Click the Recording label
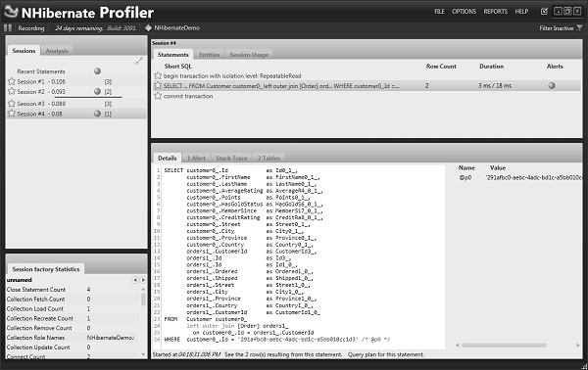This screenshot has height=370, width=588. (x=31, y=28)
